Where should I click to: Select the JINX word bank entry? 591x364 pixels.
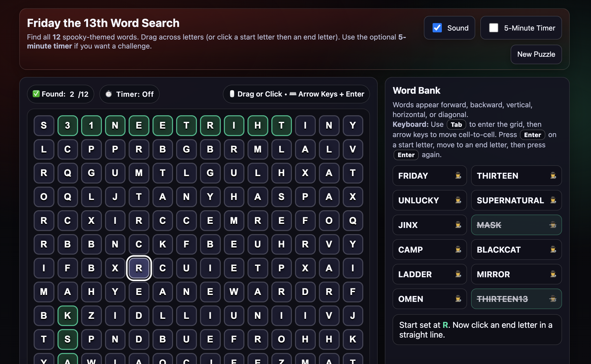point(430,225)
